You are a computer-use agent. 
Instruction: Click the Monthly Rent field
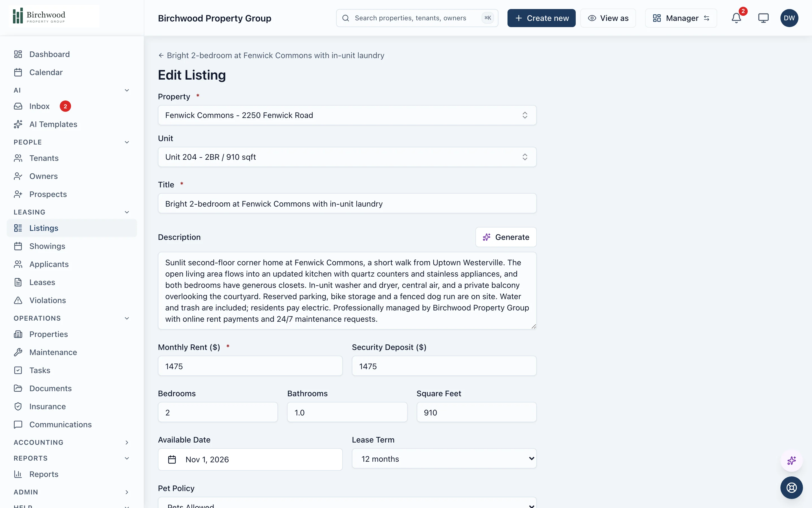(x=250, y=366)
